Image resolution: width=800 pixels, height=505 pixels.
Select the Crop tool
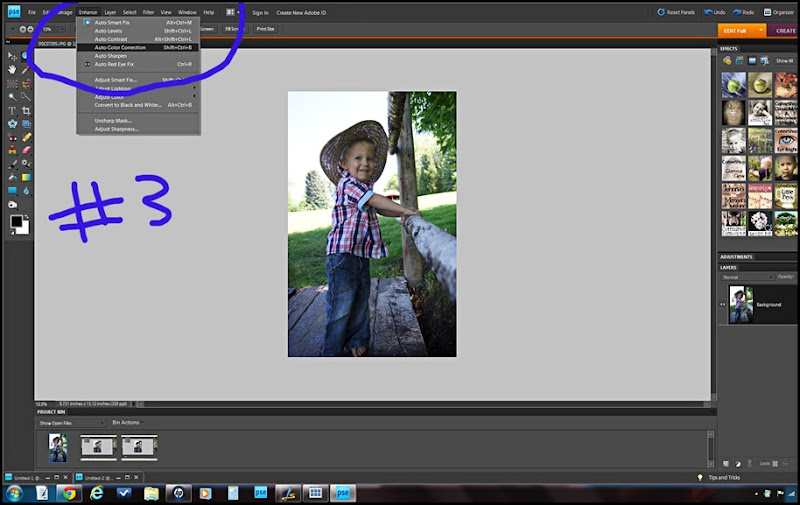[x=26, y=110]
